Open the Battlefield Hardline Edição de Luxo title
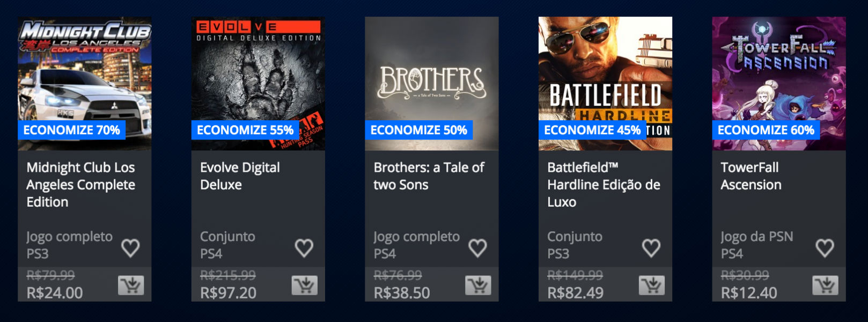868x322 pixels. [604, 185]
